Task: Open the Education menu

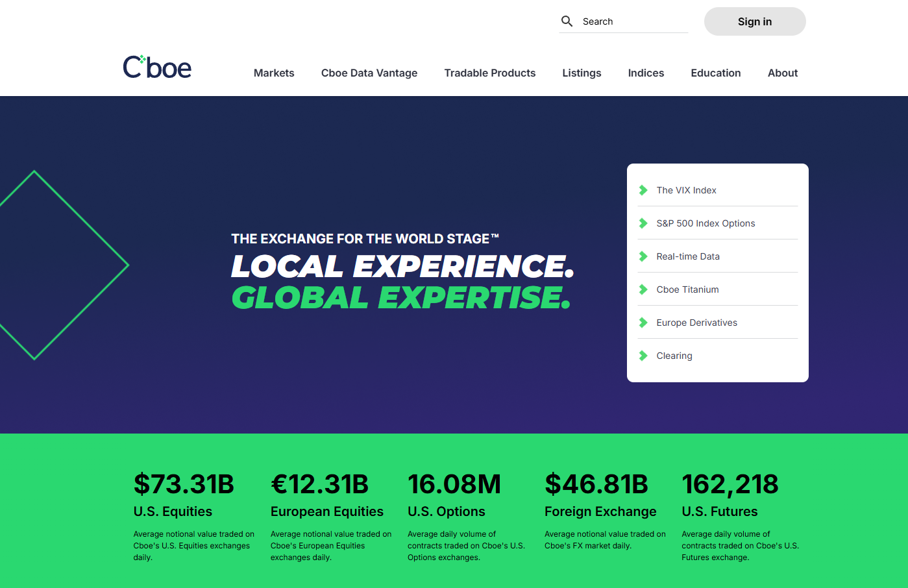Action: [x=715, y=73]
